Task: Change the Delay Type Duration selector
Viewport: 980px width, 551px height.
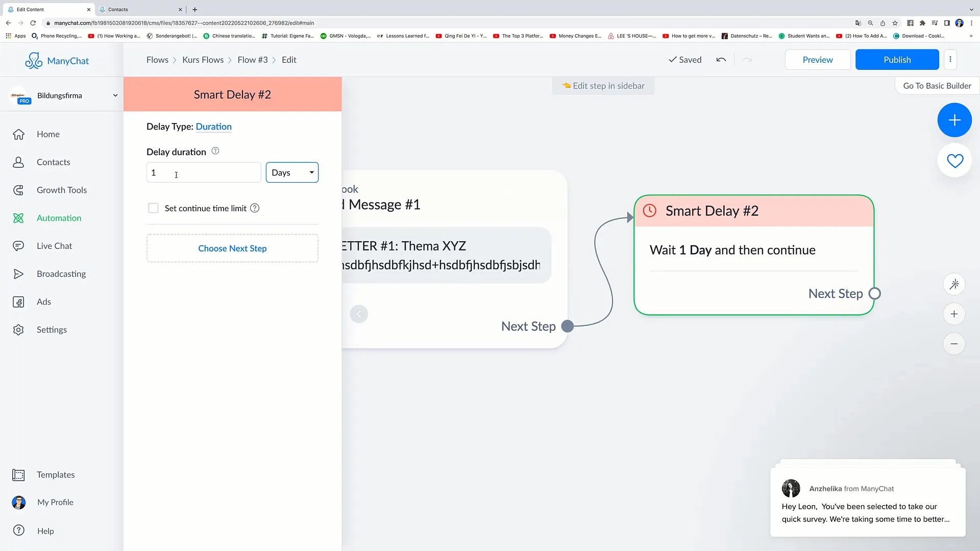Action: point(214,127)
